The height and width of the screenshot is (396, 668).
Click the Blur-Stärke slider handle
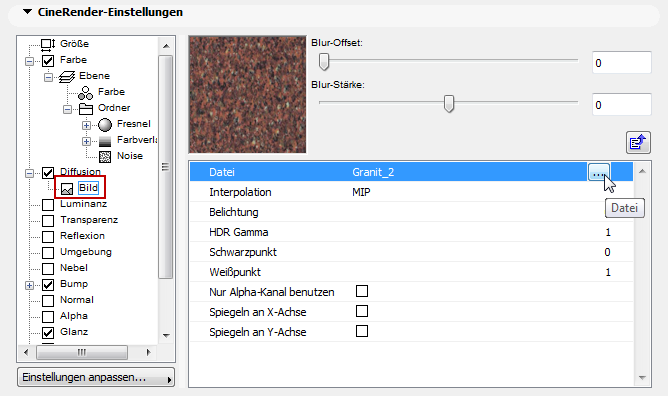449,103
